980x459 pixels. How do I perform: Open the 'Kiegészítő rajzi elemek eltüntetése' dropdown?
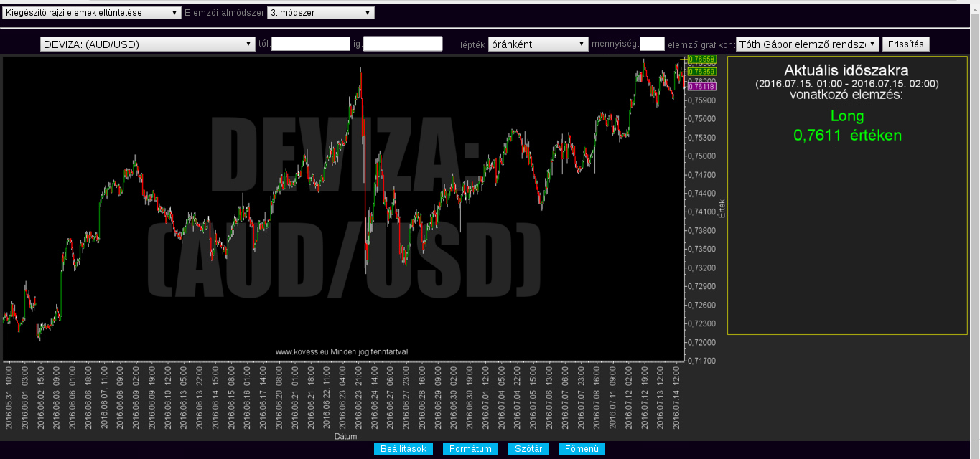click(x=91, y=13)
